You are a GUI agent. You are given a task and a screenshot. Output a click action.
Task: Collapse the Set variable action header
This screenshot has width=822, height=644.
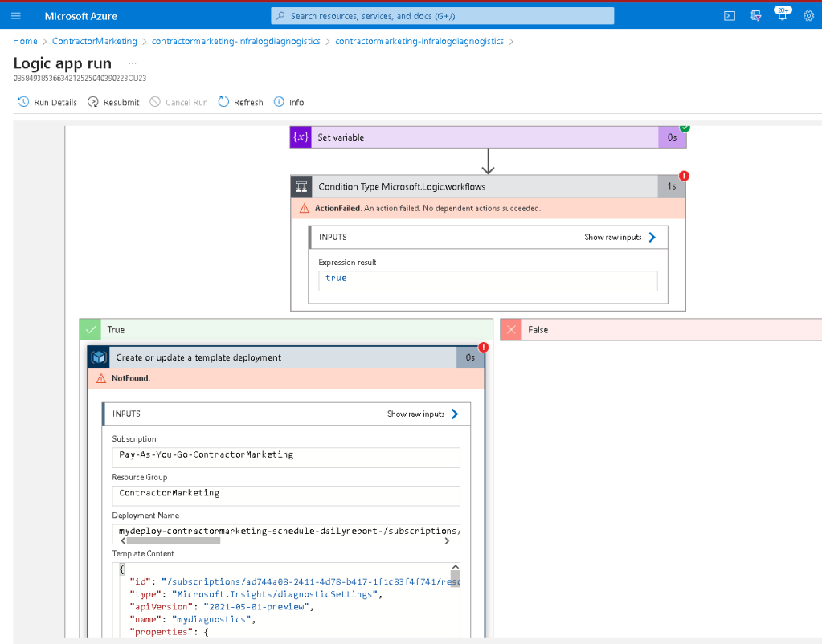click(488, 137)
